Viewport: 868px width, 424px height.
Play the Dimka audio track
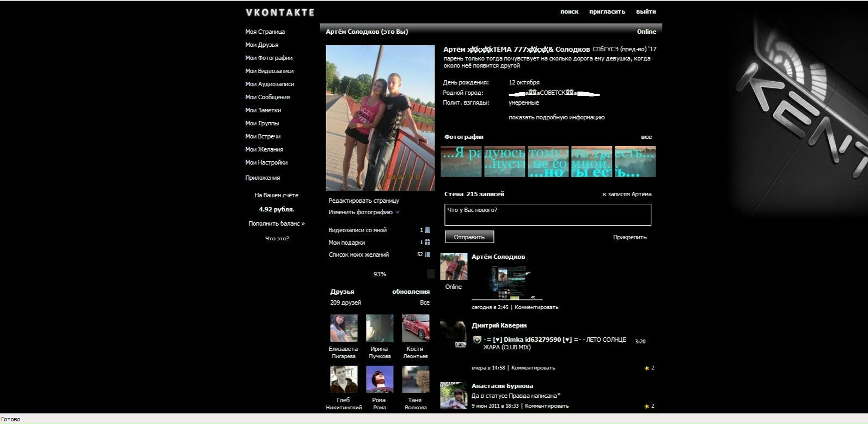477,340
